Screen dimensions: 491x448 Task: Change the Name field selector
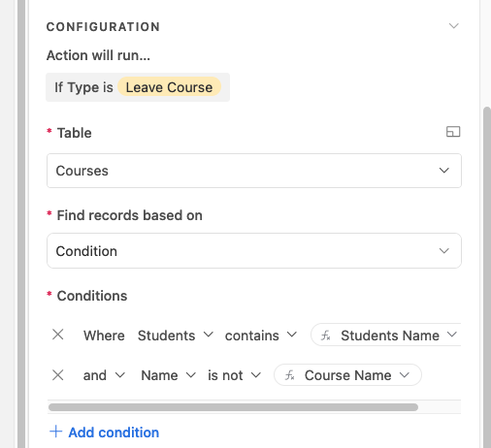click(x=168, y=375)
